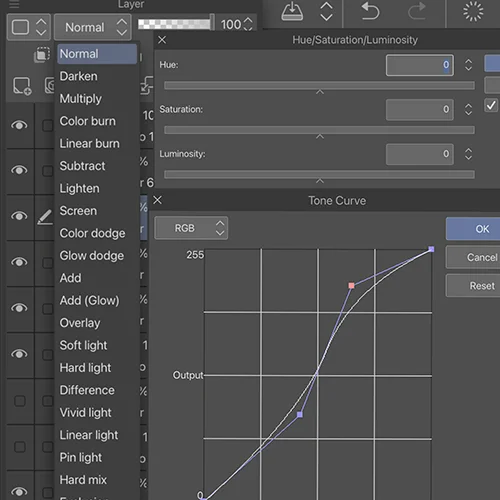
Task: Toggle visibility eye of the first layer row
Action: (x=19, y=125)
